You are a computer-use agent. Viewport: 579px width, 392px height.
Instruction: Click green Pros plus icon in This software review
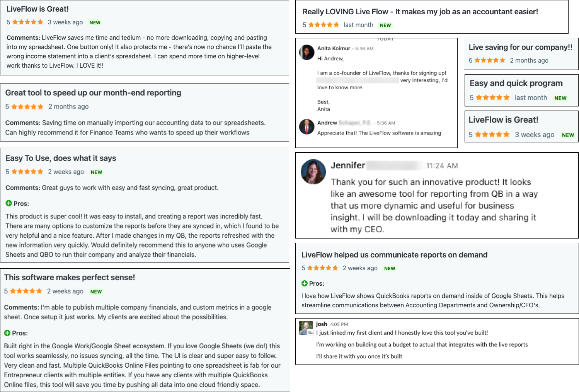pos(7,333)
